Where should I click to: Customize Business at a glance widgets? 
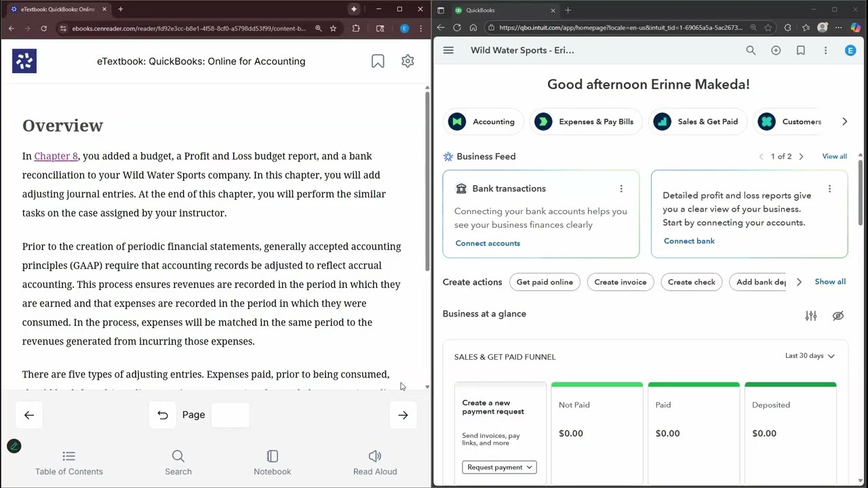point(811,316)
